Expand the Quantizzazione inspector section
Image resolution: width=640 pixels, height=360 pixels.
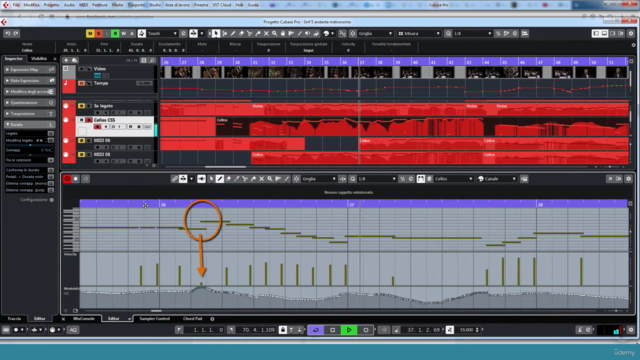(29, 102)
